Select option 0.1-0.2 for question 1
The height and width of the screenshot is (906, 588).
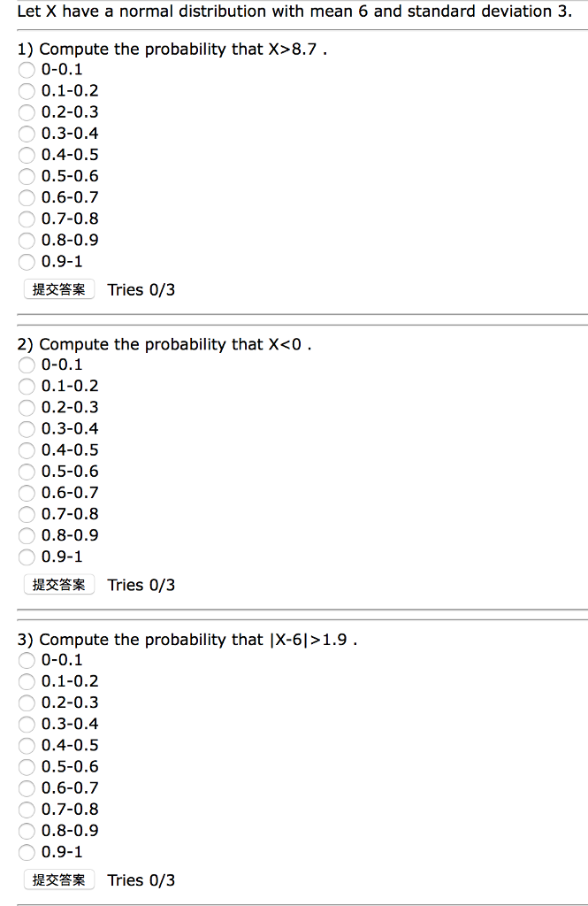[x=27, y=91]
